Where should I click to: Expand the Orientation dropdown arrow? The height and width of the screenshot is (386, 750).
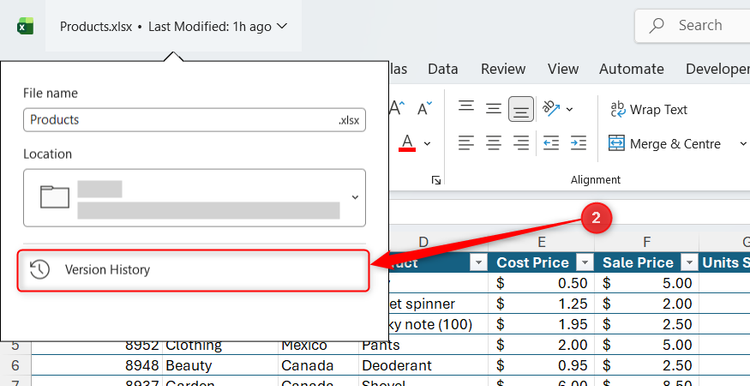click(x=569, y=110)
